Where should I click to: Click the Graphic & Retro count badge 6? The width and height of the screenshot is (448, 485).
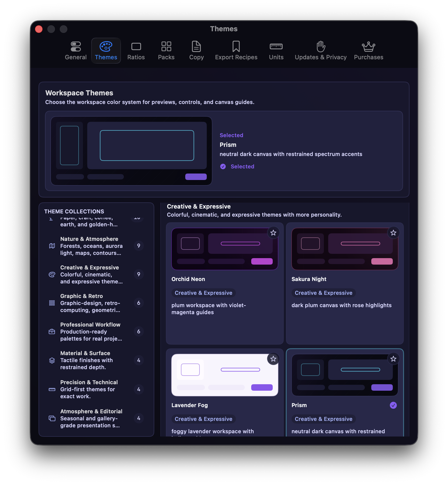[139, 303]
